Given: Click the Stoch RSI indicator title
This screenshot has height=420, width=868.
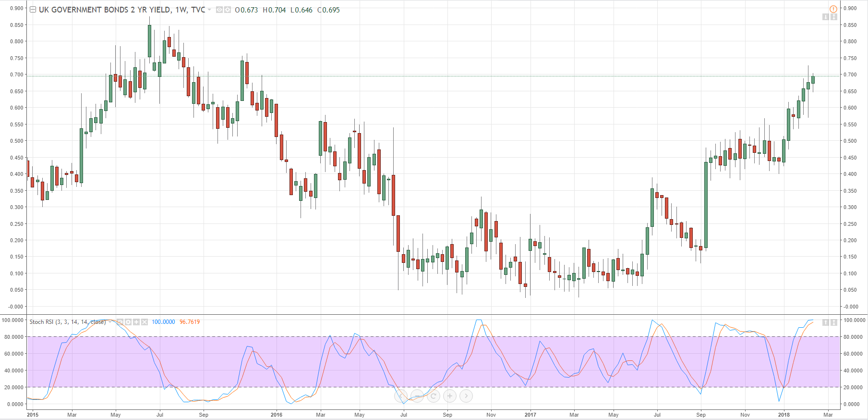Looking at the screenshot, I should click(68, 322).
